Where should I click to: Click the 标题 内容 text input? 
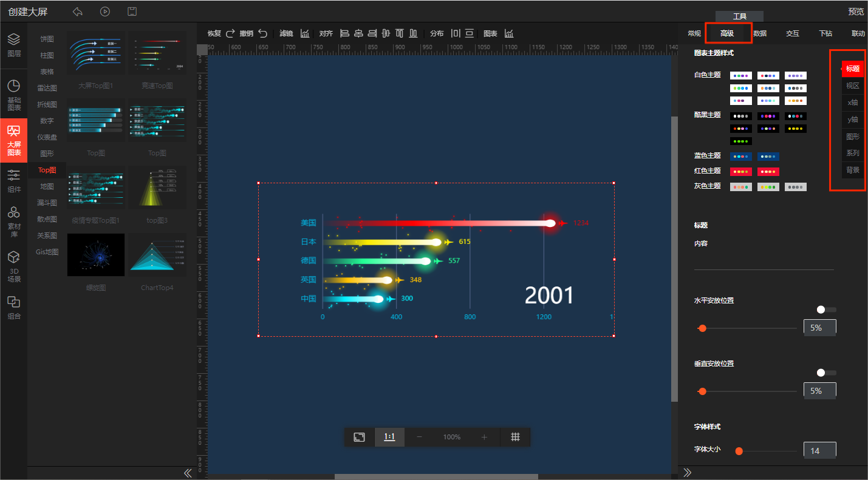764,262
